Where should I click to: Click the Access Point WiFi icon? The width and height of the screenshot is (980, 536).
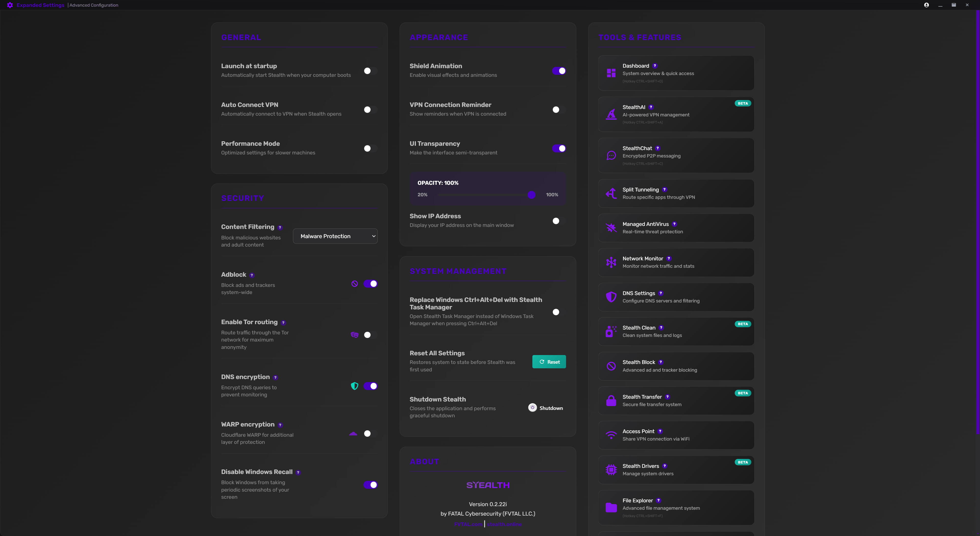point(611,435)
